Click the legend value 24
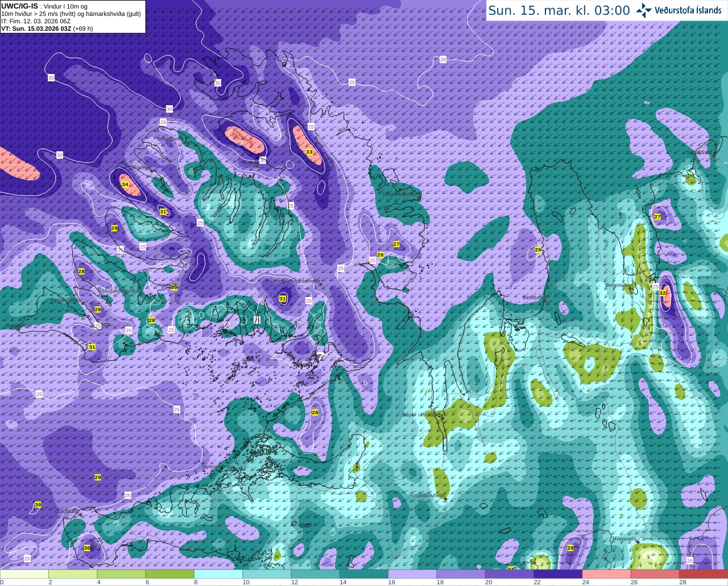The image size is (728, 586). 585,582
